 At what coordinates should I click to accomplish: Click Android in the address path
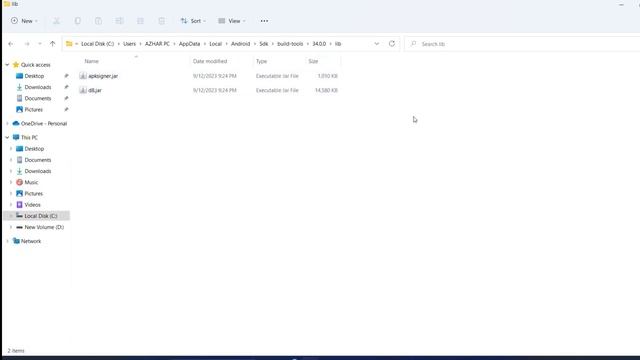point(240,44)
